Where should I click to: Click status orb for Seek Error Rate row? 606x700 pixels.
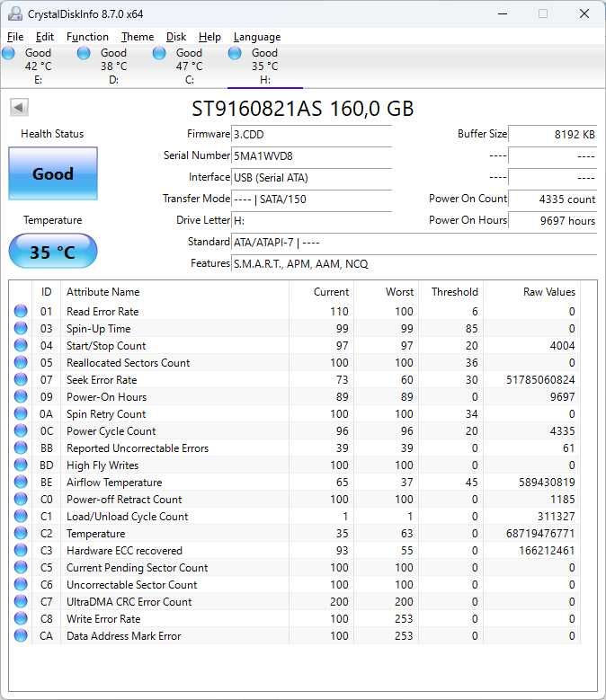[x=21, y=379]
